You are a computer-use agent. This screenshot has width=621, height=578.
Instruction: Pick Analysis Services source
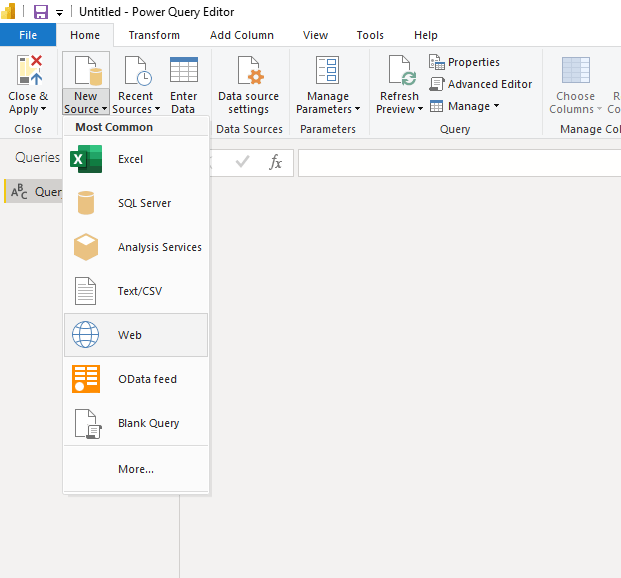(x=136, y=247)
